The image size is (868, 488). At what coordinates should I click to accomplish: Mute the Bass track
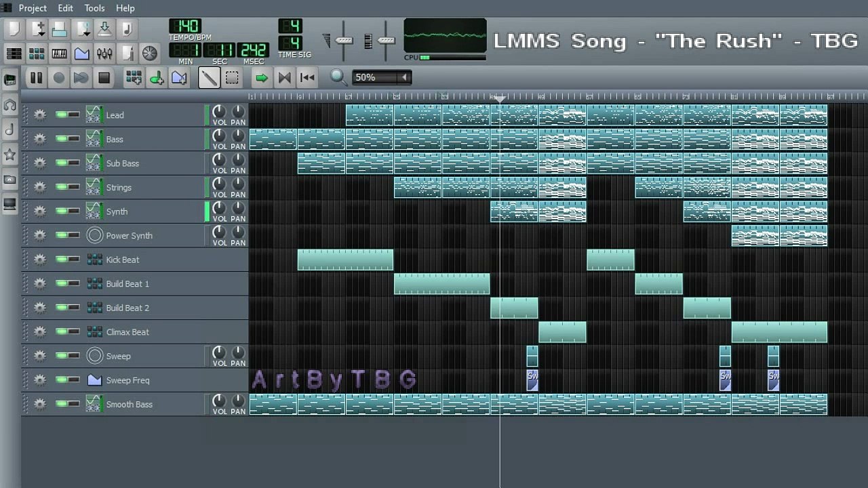click(62, 139)
